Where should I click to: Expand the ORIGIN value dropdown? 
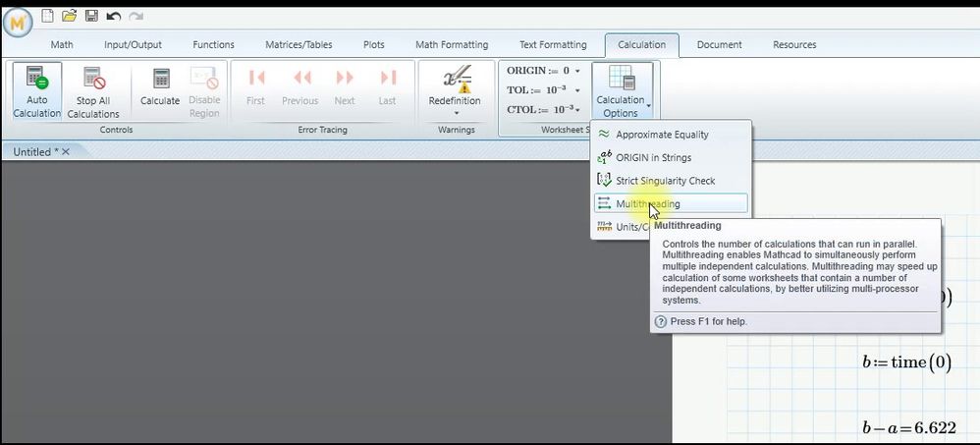pyautogui.click(x=576, y=72)
